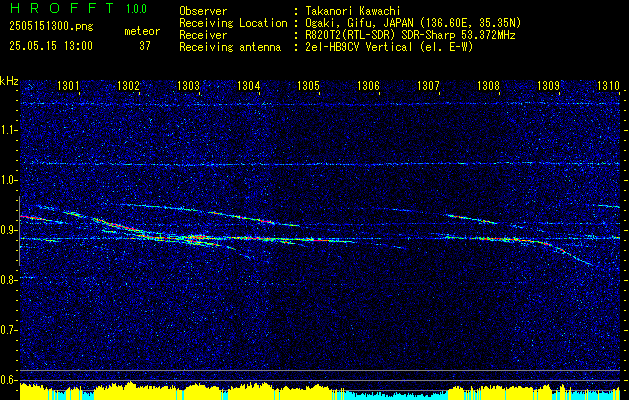
Task: Click the 2el-HB9CV Vertical antenna text
Action: (x=359, y=47)
